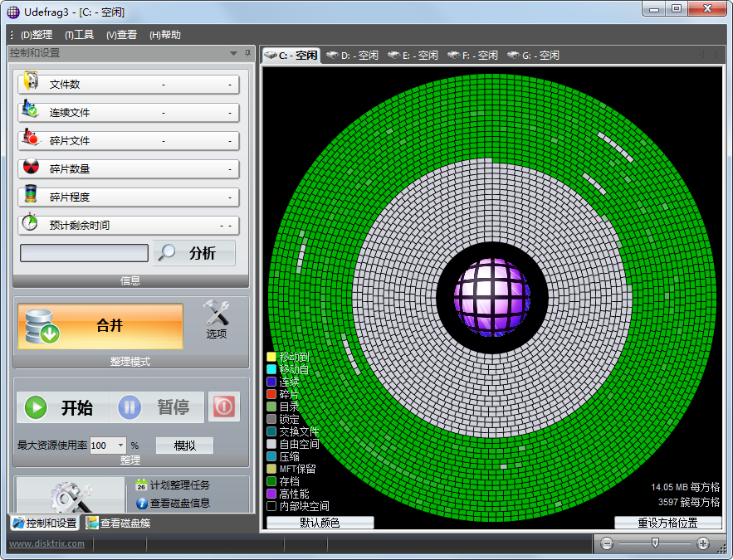The height and width of the screenshot is (560, 733).
Task: Click the blue pause icon for 暂停
Action: pos(129,407)
